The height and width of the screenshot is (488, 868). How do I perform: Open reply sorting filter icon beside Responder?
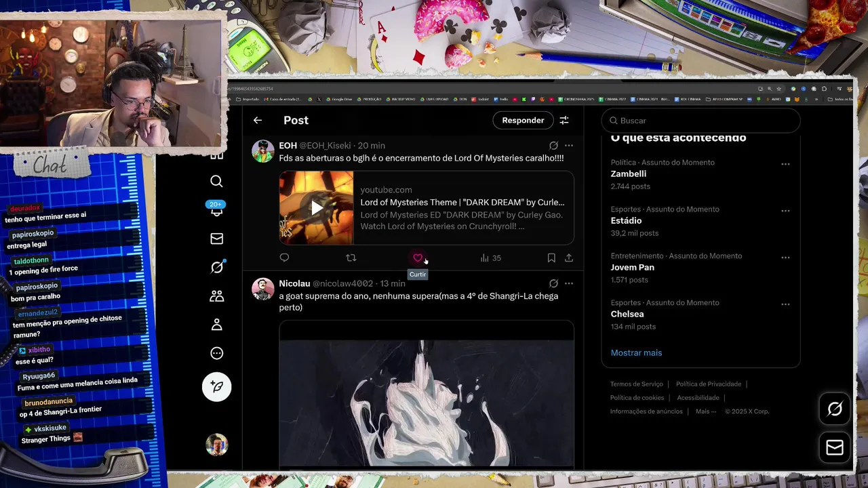[x=564, y=120]
